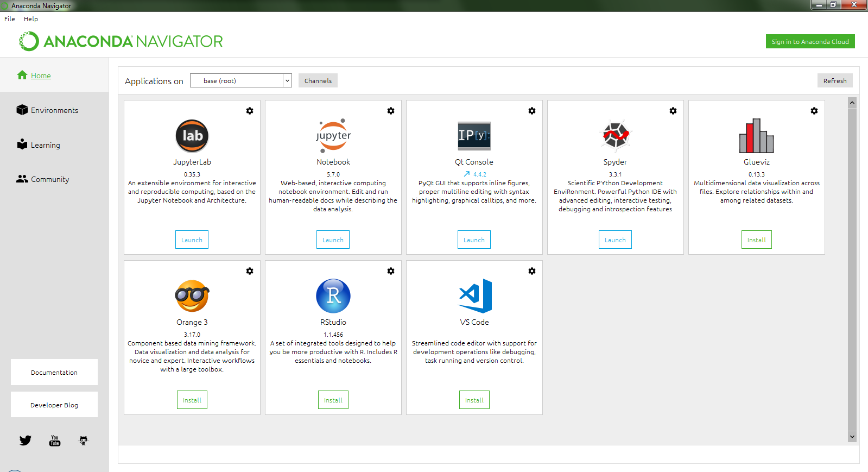Click the scrollbar up arrow
Screen dimensions: 868x472
[x=852, y=103]
